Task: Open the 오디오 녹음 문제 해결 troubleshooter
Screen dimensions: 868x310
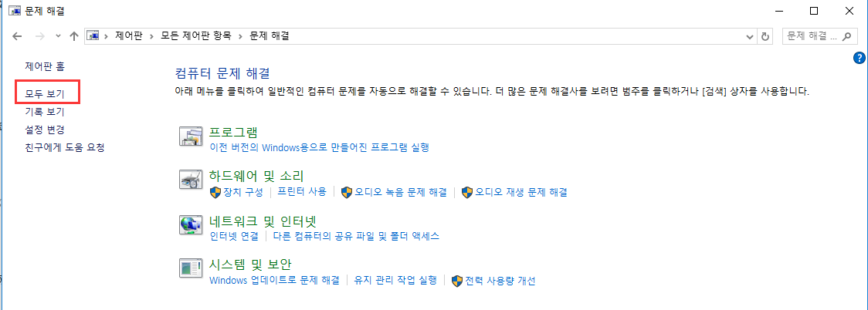Action: pyautogui.click(x=400, y=192)
